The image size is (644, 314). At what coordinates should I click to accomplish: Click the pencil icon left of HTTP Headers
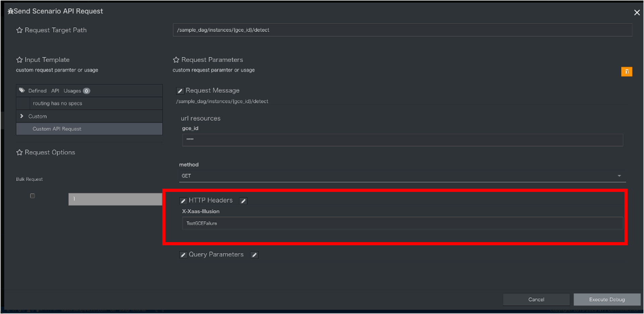click(x=183, y=201)
